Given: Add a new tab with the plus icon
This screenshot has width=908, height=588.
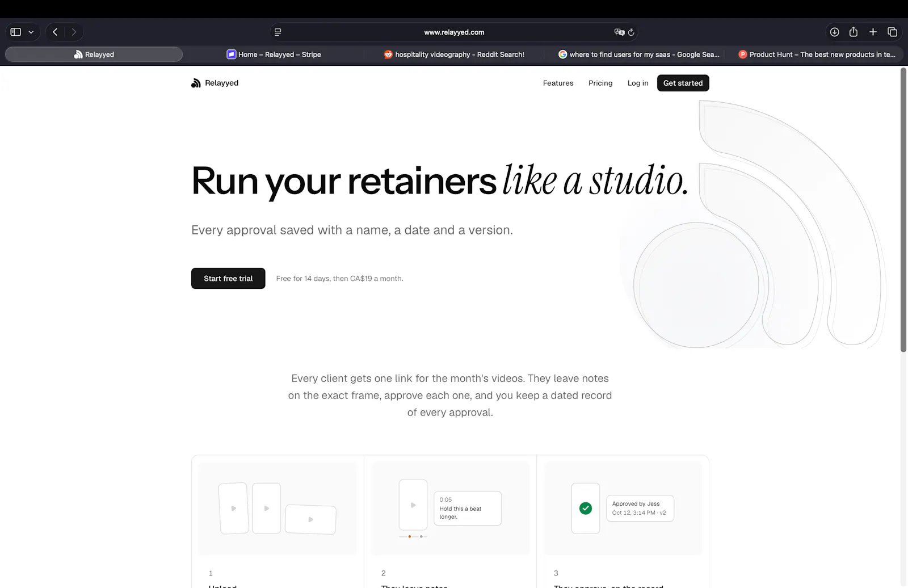Looking at the screenshot, I should coord(873,32).
